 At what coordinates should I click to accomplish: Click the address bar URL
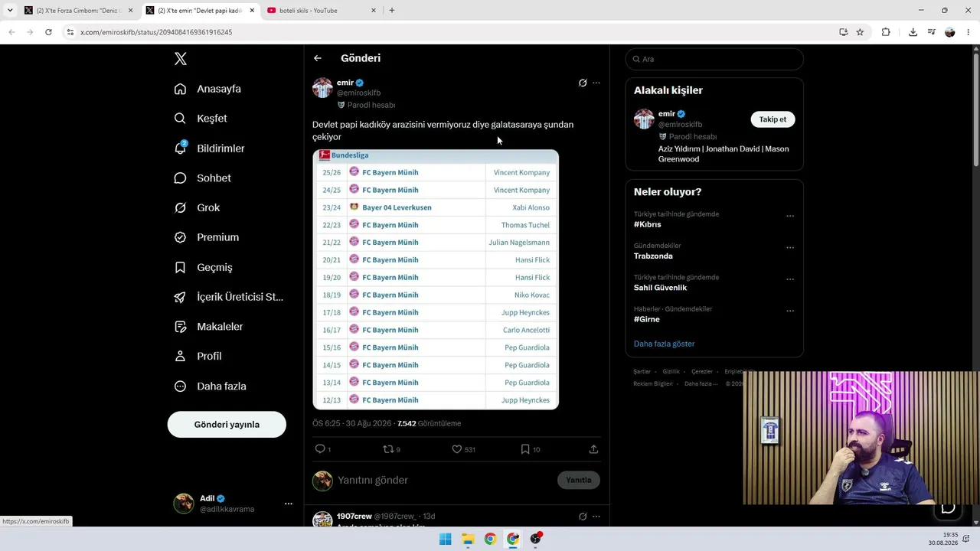coord(156,32)
